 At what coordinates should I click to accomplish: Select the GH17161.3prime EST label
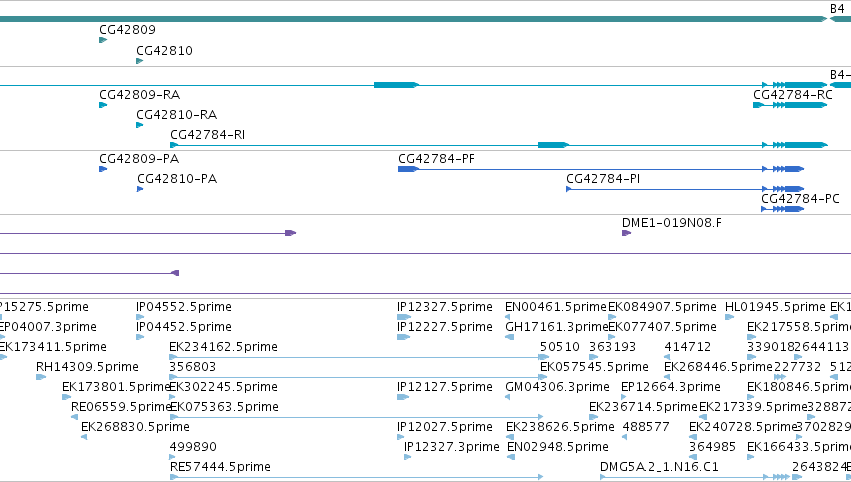tap(556, 327)
